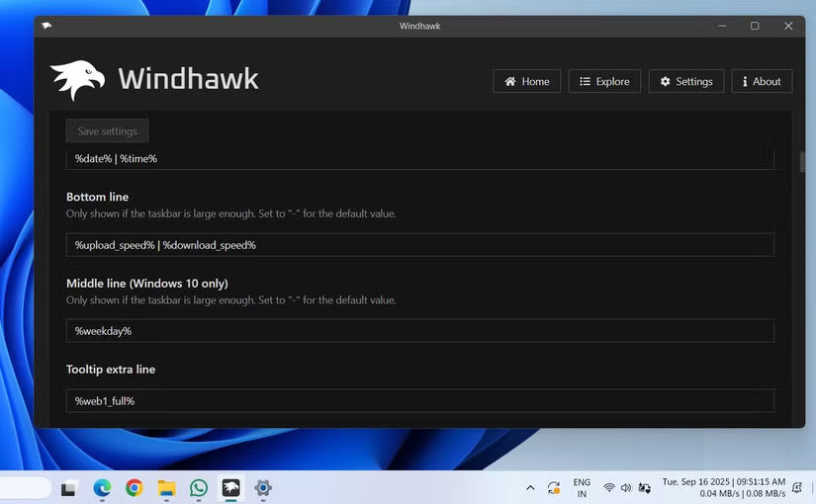Focus the Bottom line input field
The image size is (816, 504).
pyautogui.click(x=419, y=245)
